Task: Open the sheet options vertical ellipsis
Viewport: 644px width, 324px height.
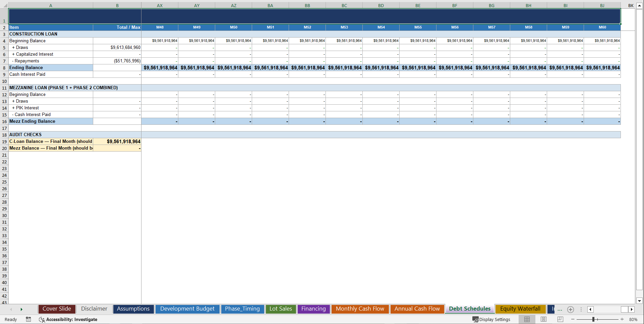Action: 581,310
